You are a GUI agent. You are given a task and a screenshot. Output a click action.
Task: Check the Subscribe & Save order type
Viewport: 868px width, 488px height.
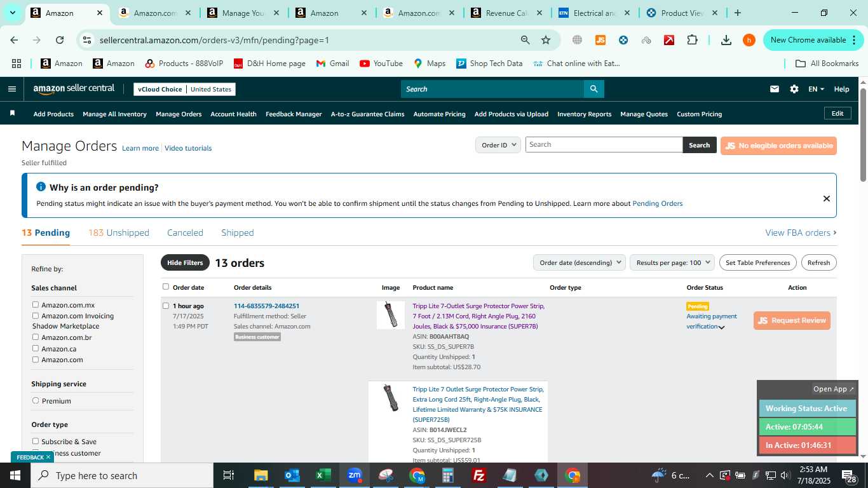[x=36, y=441]
